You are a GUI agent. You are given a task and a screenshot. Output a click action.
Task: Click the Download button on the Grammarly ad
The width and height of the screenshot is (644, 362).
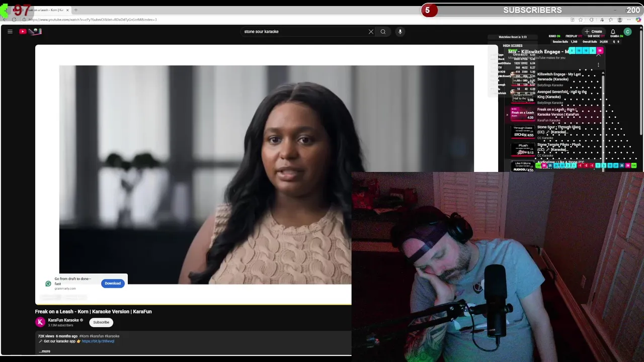[113, 283]
